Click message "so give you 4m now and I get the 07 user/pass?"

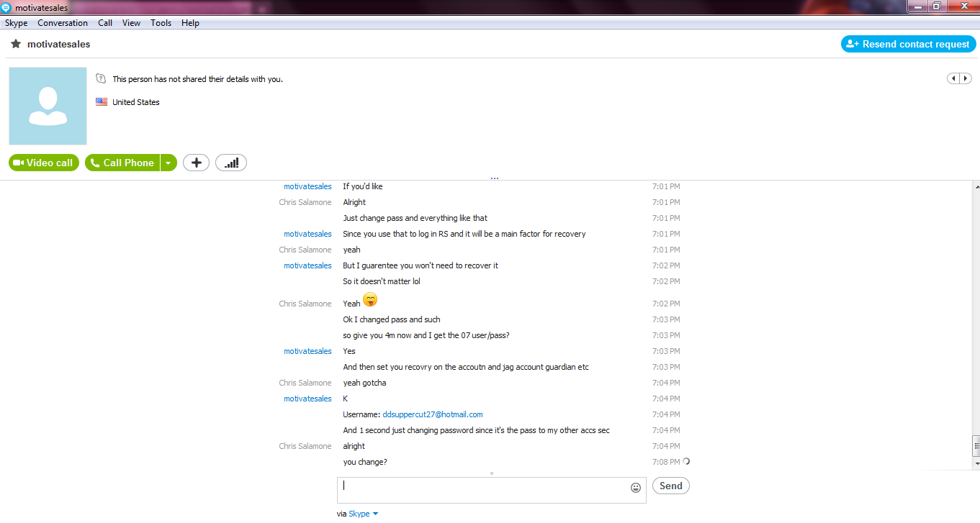coord(426,335)
